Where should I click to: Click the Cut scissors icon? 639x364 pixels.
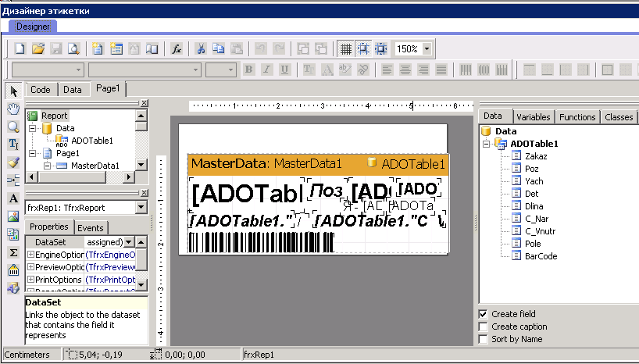click(200, 48)
